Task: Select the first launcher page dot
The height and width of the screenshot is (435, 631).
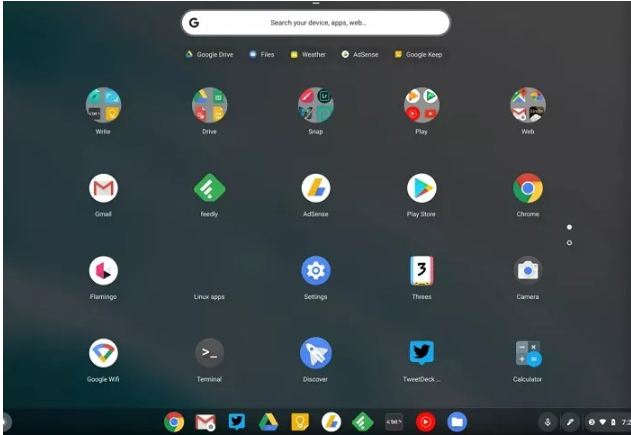Action: [x=569, y=227]
